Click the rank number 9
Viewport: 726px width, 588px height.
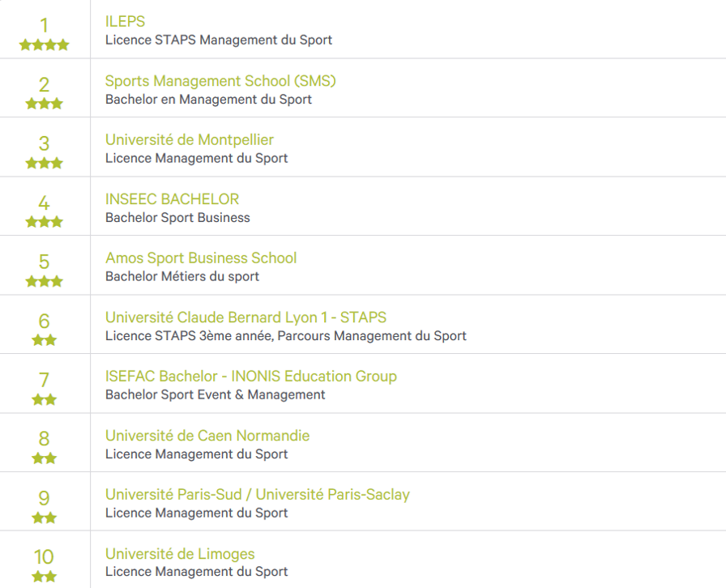pos(44,498)
